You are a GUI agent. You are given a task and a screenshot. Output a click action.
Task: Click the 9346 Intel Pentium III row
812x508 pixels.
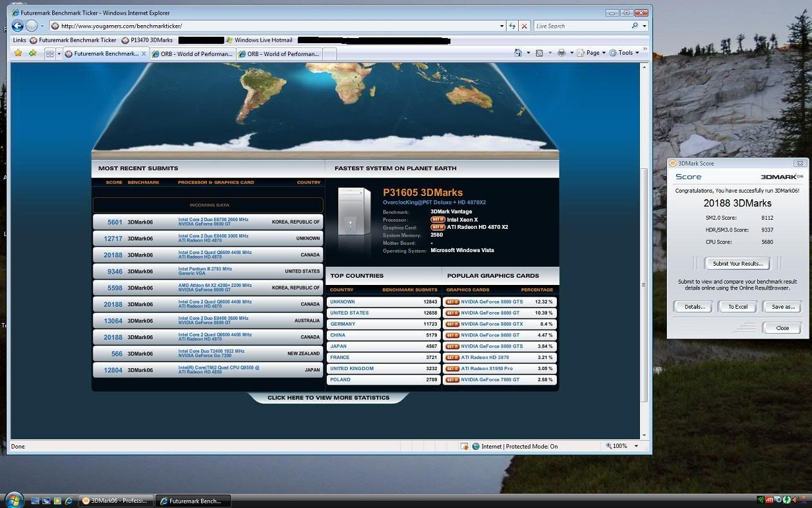tap(208, 271)
